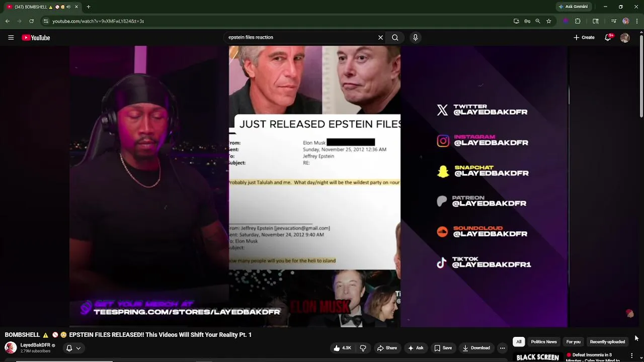The width and height of the screenshot is (644, 362).
Task: Dislike the video
Action: [x=363, y=348]
